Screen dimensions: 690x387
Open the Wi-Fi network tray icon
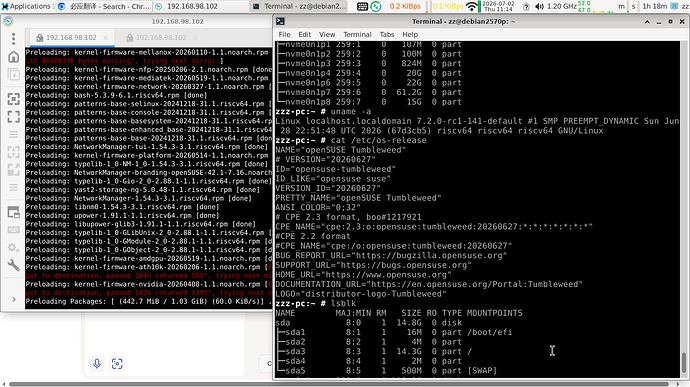click(x=472, y=6)
